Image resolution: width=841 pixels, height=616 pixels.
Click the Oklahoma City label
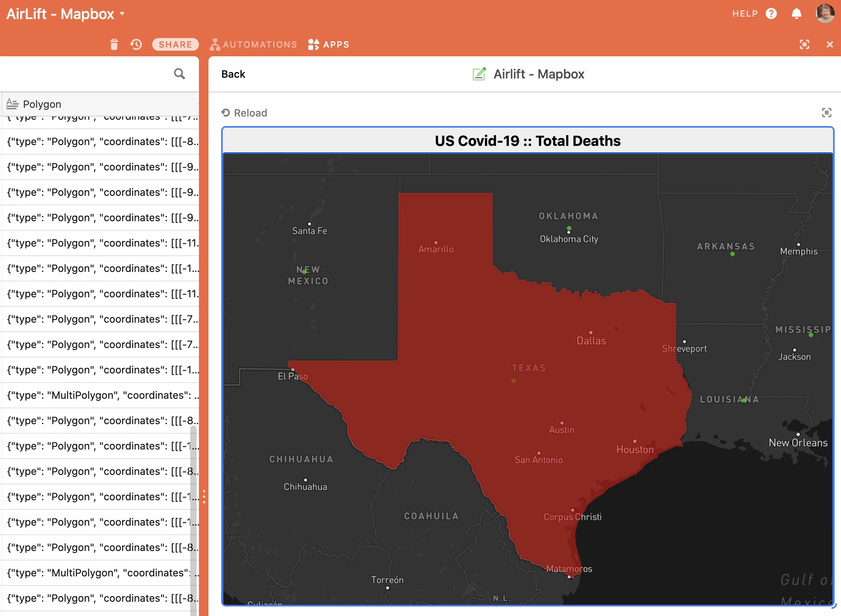click(569, 239)
